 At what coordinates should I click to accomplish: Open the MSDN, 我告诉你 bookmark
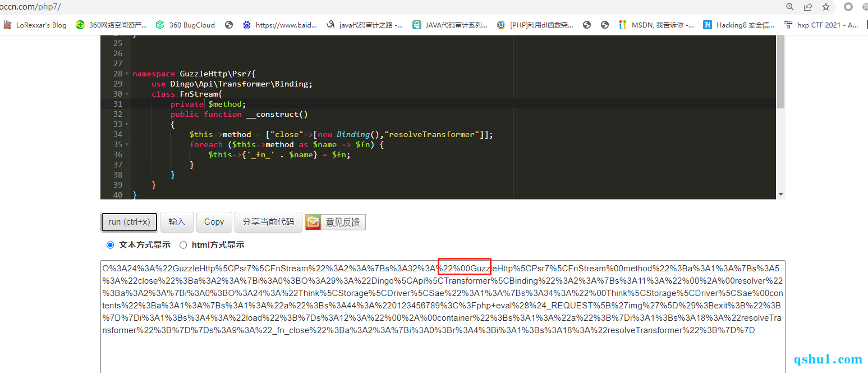pyautogui.click(x=656, y=25)
